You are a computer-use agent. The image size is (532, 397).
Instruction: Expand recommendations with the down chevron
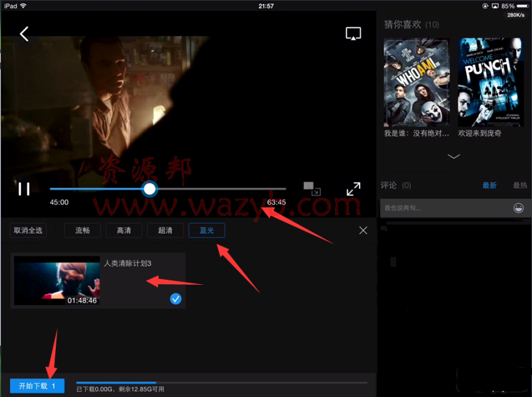(x=454, y=156)
